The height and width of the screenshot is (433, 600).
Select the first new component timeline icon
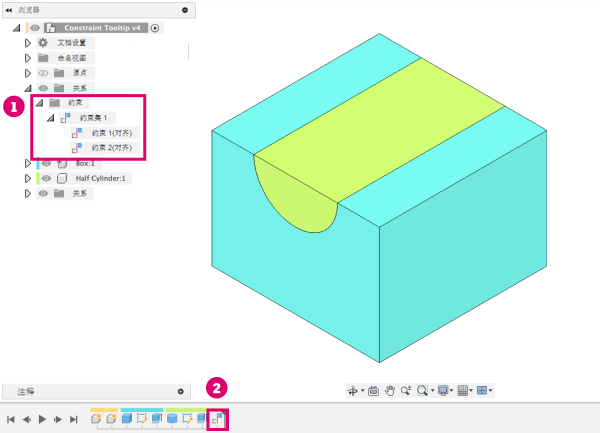(96, 419)
